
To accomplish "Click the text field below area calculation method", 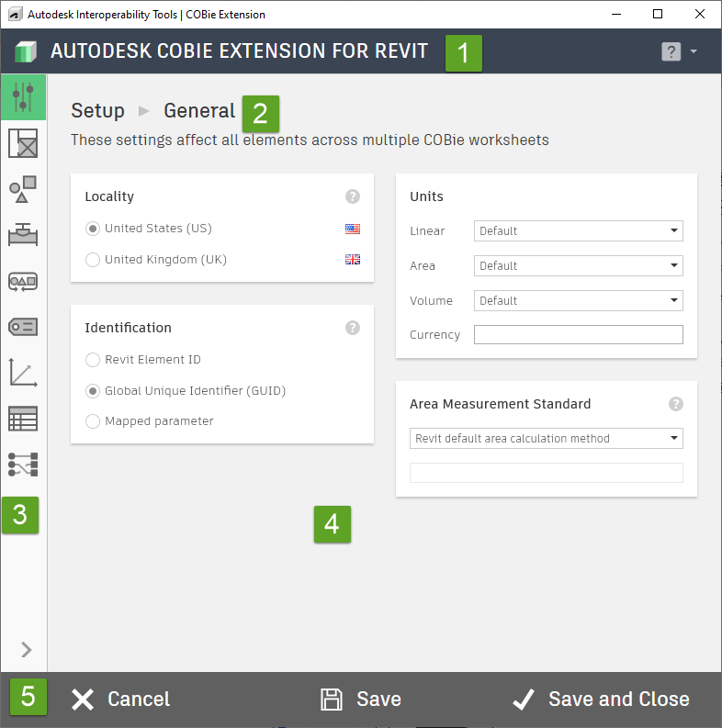I will point(547,473).
